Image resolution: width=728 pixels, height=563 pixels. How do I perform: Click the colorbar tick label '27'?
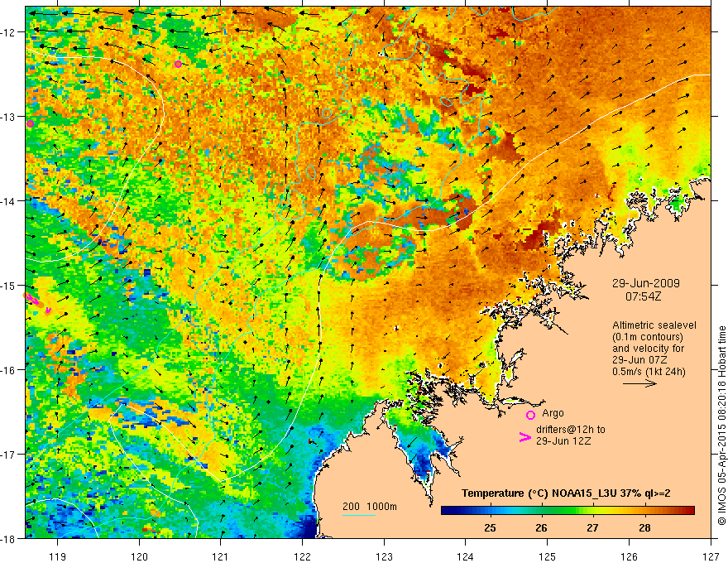(592, 527)
